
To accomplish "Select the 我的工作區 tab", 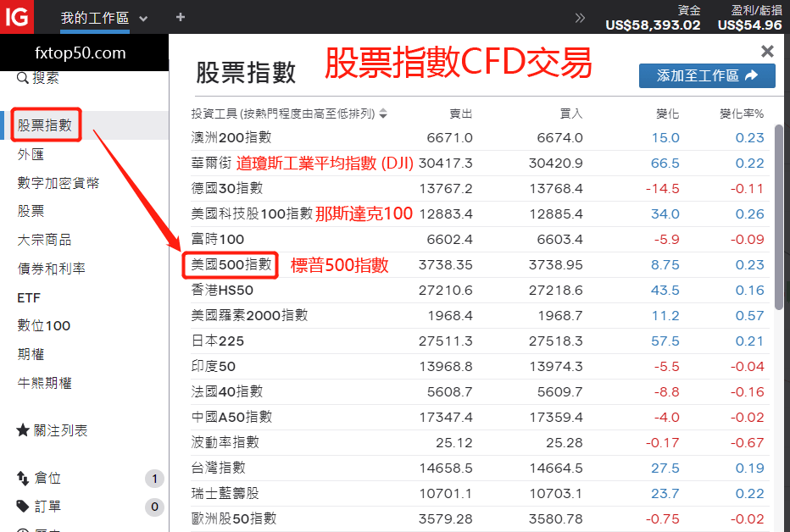I will [95, 18].
